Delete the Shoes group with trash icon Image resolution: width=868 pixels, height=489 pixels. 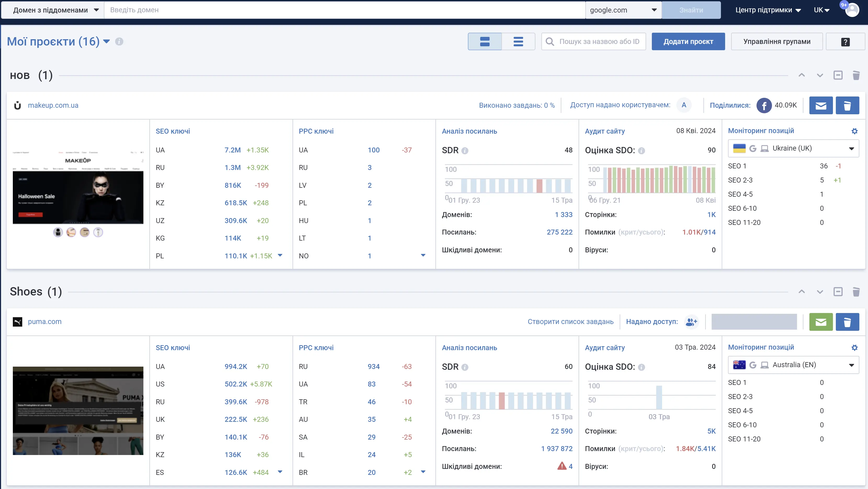click(x=856, y=292)
